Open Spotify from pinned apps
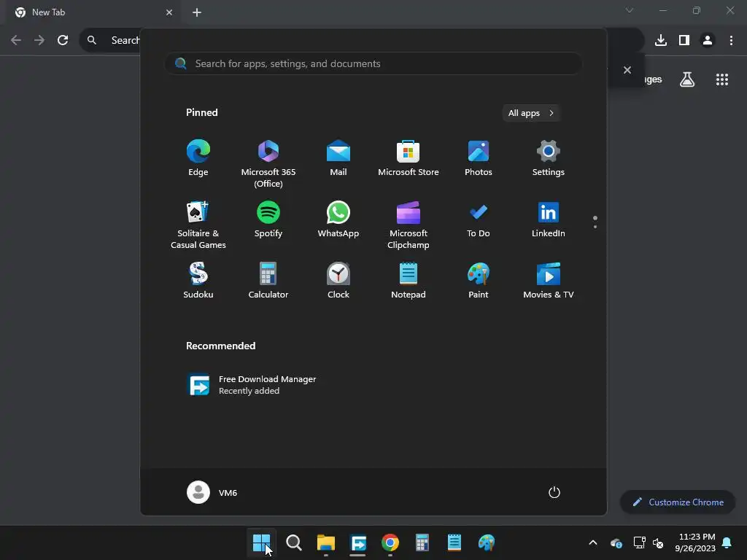Viewport: 747px width, 560px height. pos(268,220)
